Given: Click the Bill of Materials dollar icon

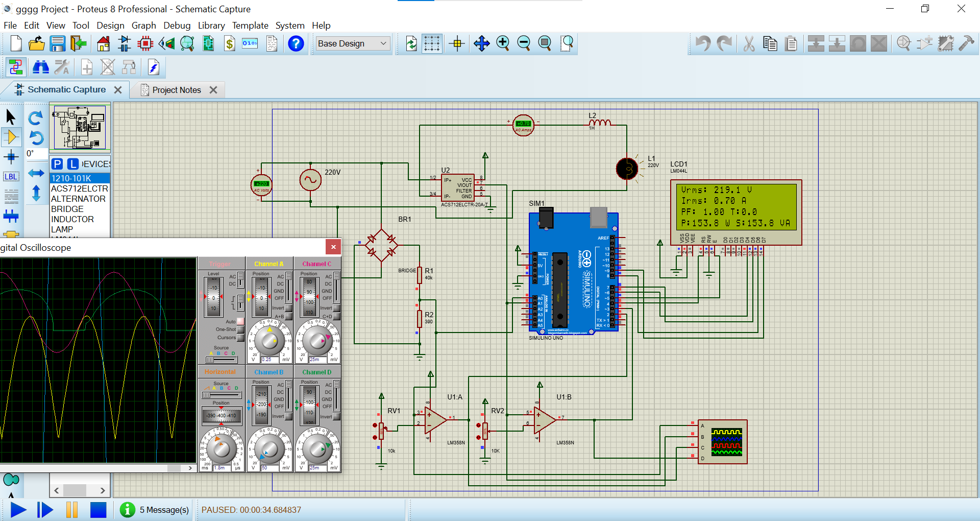Looking at the screenshot, I should pyautogui.click(x=230, y=44).
